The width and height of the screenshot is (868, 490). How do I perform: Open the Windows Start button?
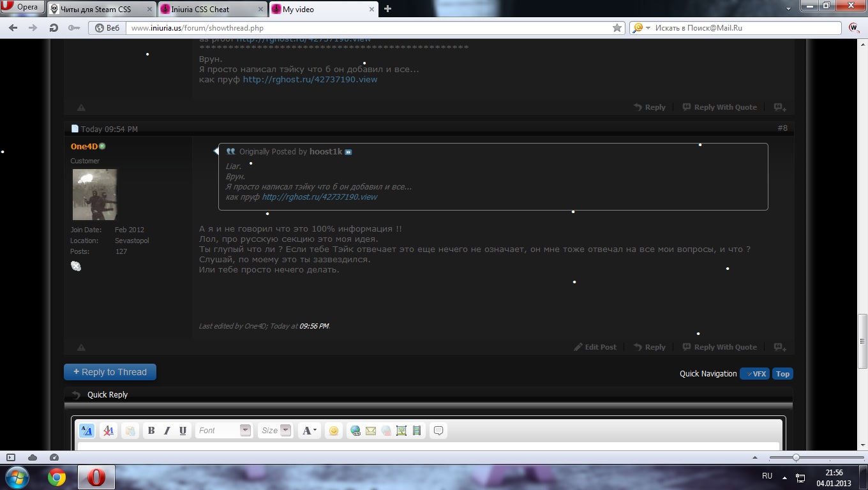[x=17, y=477]
